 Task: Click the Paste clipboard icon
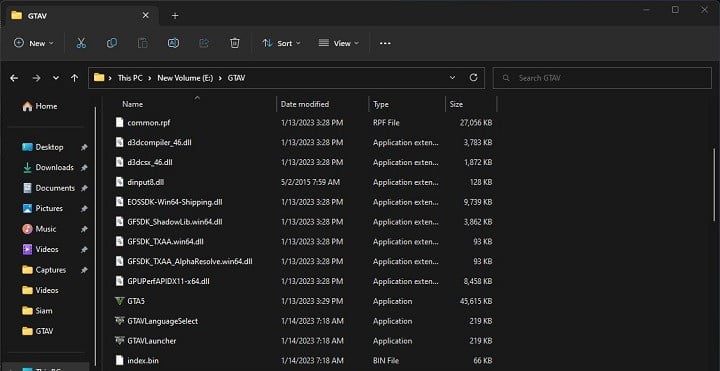point(142,43)
